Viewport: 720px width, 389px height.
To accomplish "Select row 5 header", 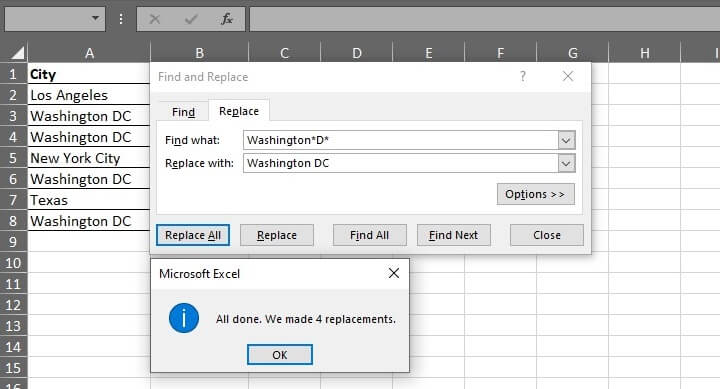I will 13,158.
